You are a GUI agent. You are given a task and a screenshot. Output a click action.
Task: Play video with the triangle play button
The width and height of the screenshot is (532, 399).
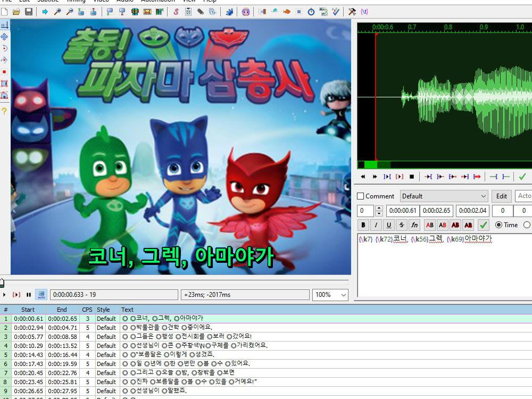(x=4, y=295)
